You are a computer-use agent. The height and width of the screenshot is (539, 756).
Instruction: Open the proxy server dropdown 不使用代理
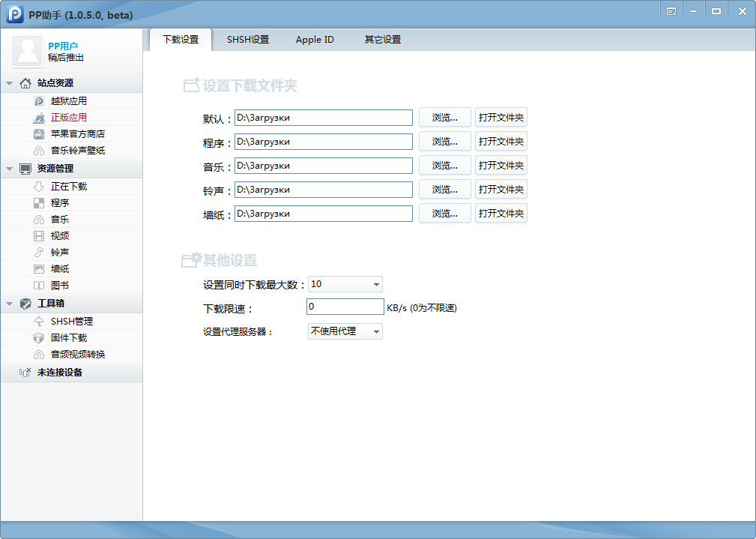(x=345, y=331)
